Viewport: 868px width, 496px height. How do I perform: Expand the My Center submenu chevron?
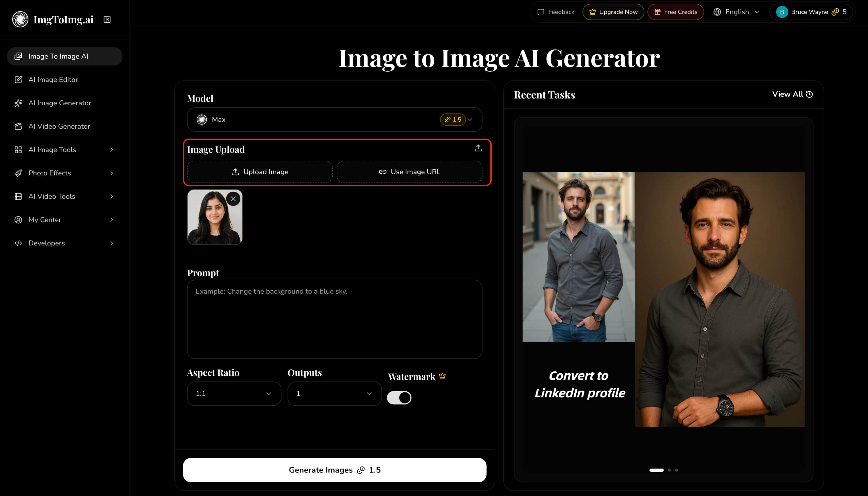pyautogui.click(x=111, y=220)
